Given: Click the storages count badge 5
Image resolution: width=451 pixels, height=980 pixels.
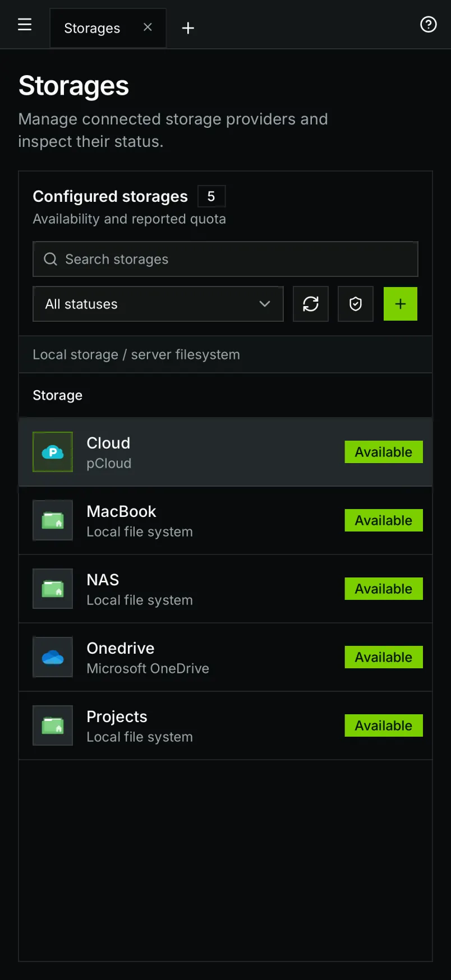Looking at the screenshot, I should tap(211, 196).
